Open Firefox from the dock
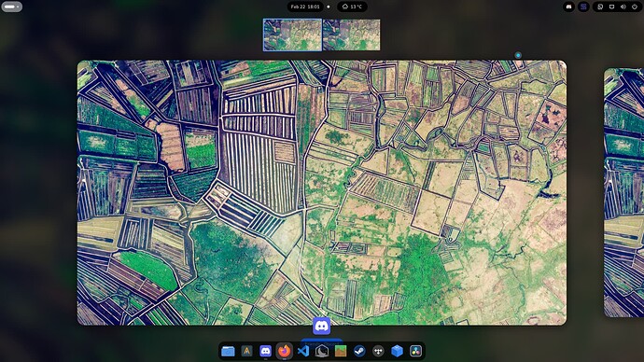 click(285, 351)
